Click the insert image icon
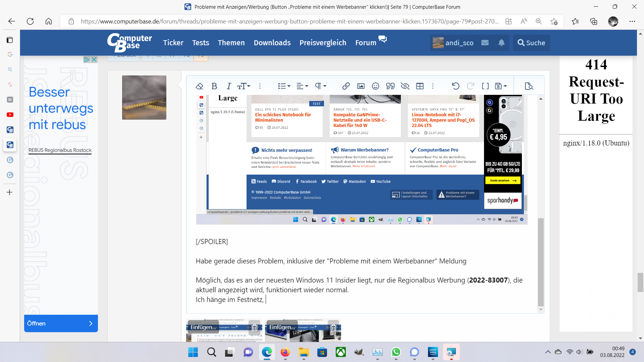The width and height of the screenshot is (644, 362). point(361,86)
